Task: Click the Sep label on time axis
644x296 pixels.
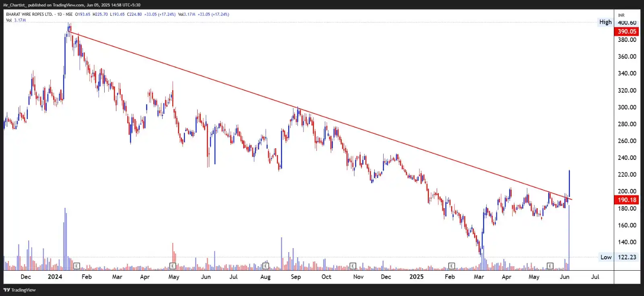Action: click(295, 277)
